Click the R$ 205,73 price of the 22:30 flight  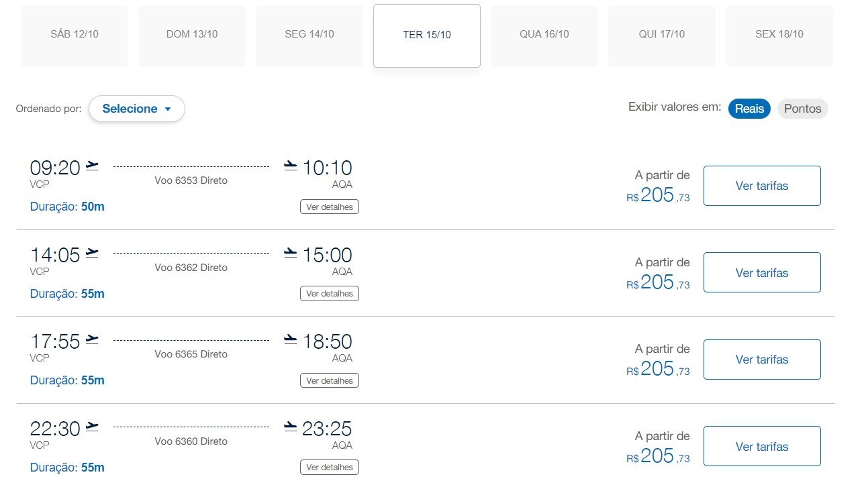pyautogui.click(x=658, y=456)
